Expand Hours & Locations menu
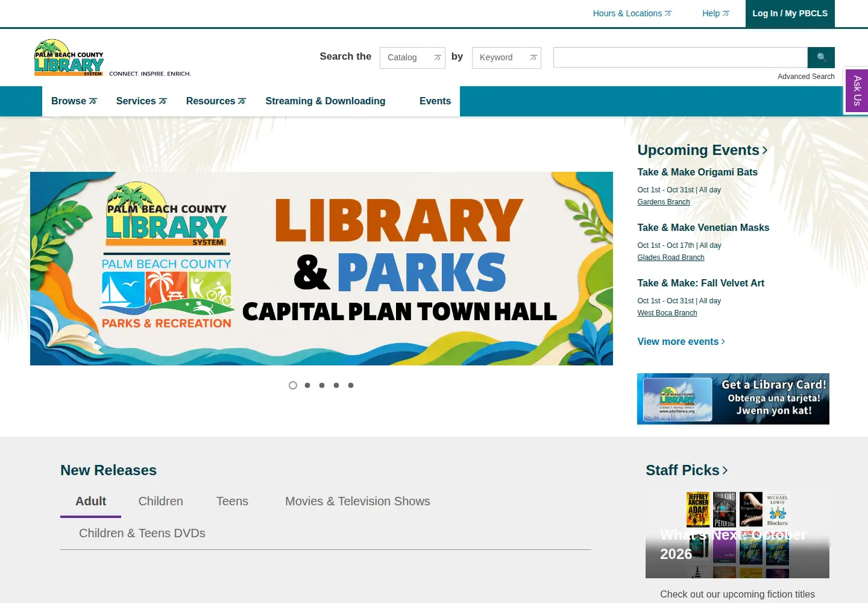Screen dimensions: 868x603 (632, 13)
